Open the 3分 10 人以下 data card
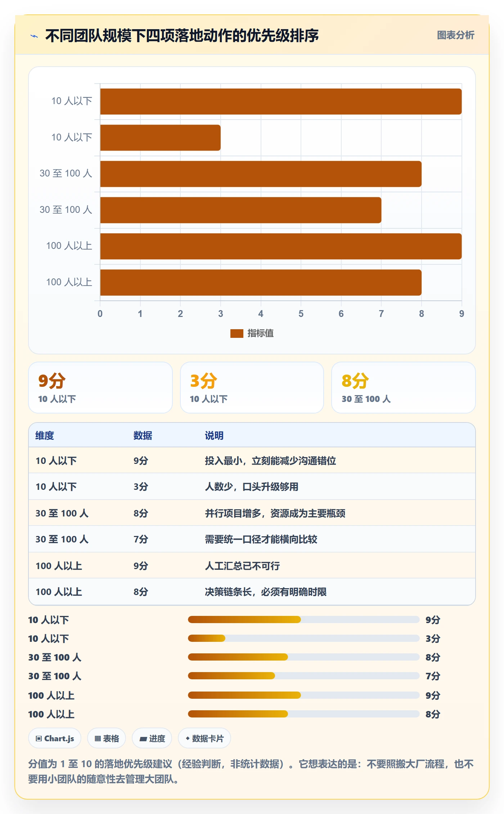The width and height of the screenshot is (504, 814). [x=252, y=388]
